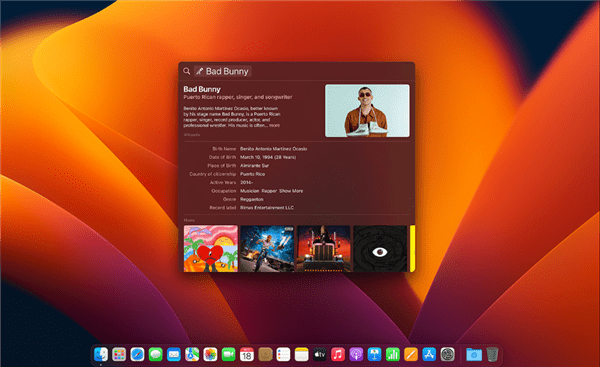Launch the App Store from dock
The height and width of the screenshot is (367, 600).
429,354
